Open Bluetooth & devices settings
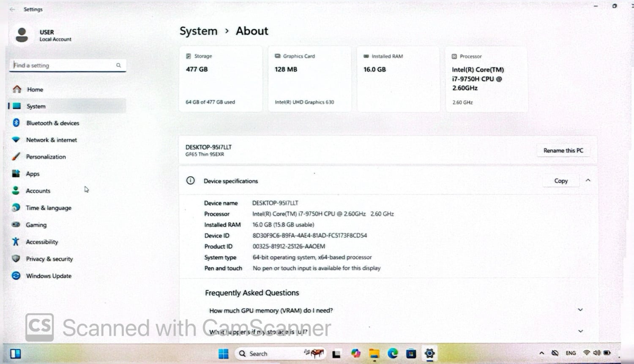 (52, 123)
